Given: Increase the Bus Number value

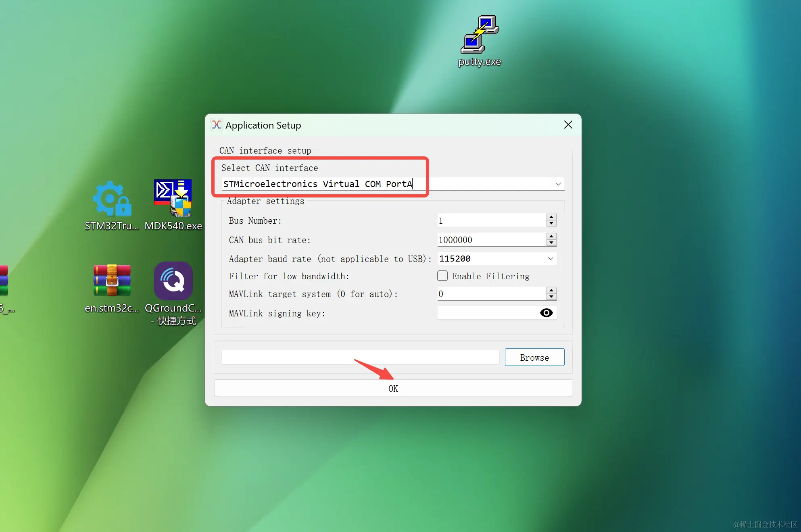Looking at the screenshot, I should [x=551, y=217].
